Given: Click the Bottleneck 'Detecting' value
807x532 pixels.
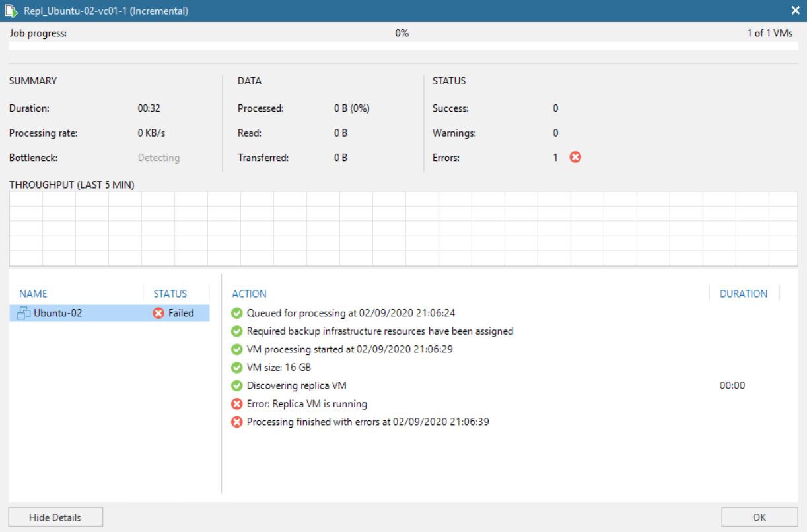Looking at the screenshot, I should click(158, 158).
